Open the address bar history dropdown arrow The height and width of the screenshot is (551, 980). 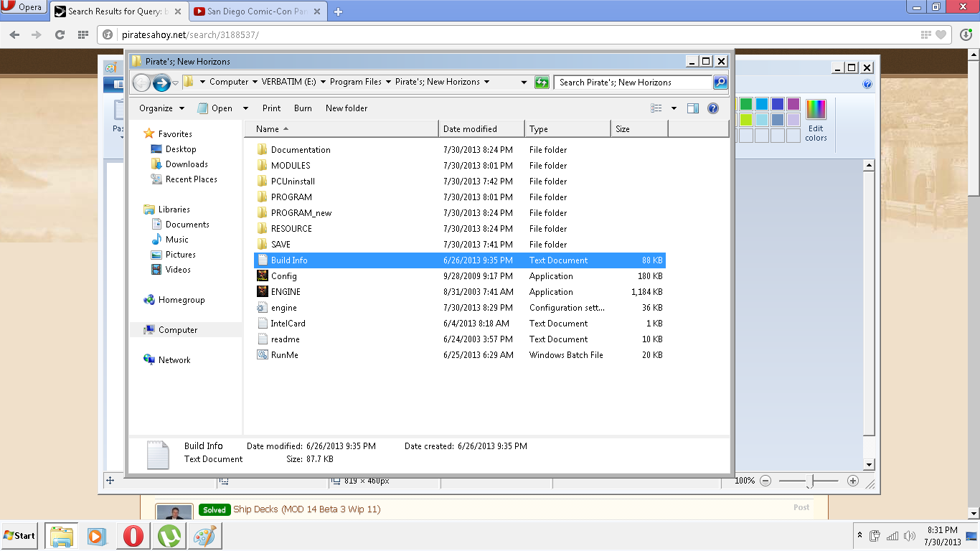click(524, 83)
